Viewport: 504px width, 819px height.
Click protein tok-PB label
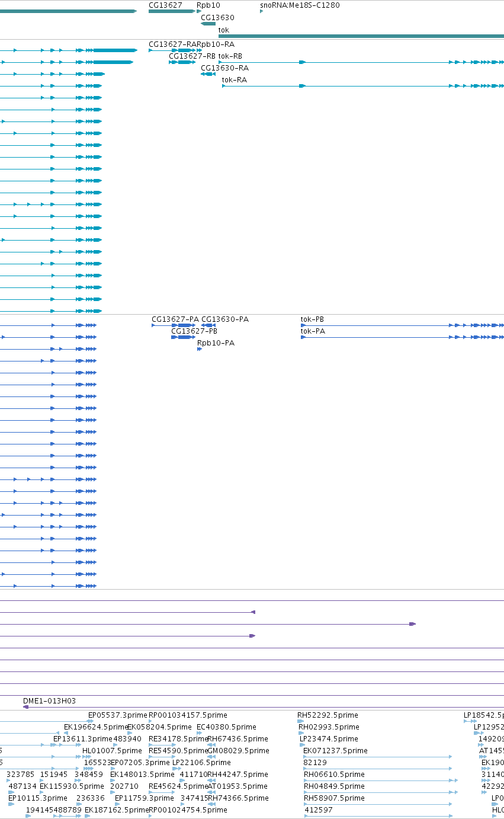pyautogui.click(x=312, y=319)
